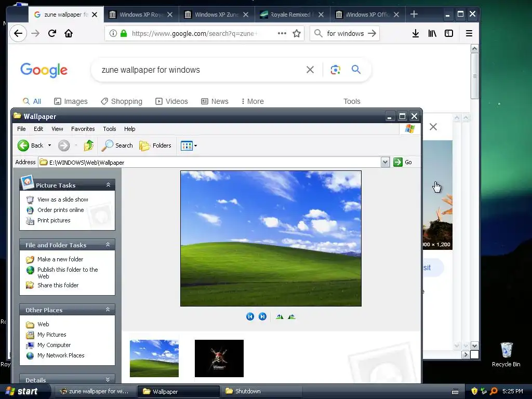Collapse the Other Places panel

point(108,310)
